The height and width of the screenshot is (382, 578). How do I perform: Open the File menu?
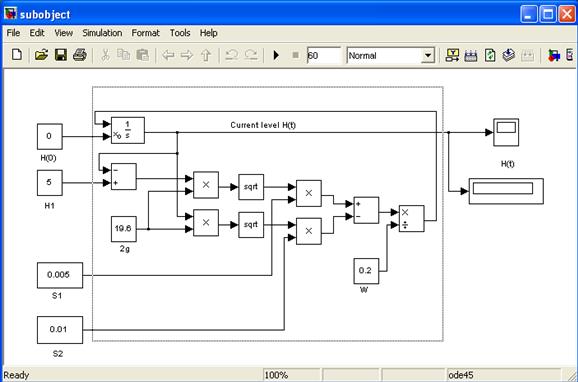13,33
